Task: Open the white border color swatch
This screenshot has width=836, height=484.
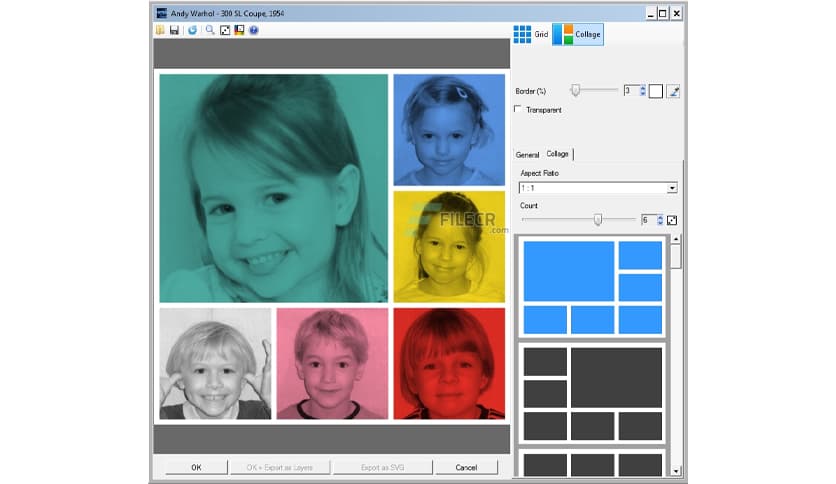Action: click(656, 92)
